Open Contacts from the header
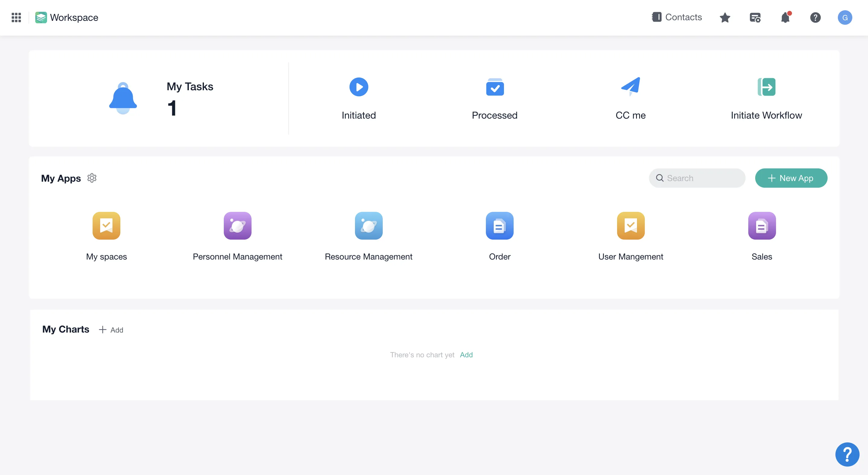The width and height of the screenshot is (868, 475). coord(677,17)
